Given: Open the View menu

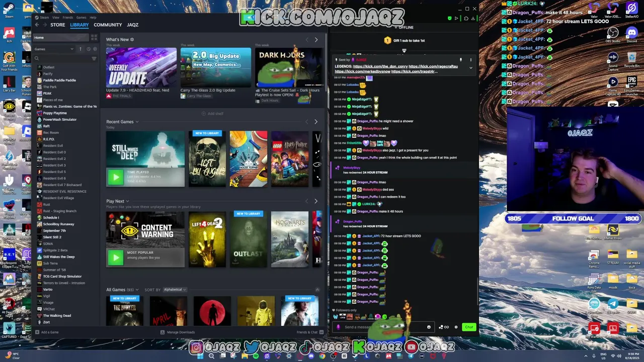Looking at the screenshot, I should tap(56, 18).
